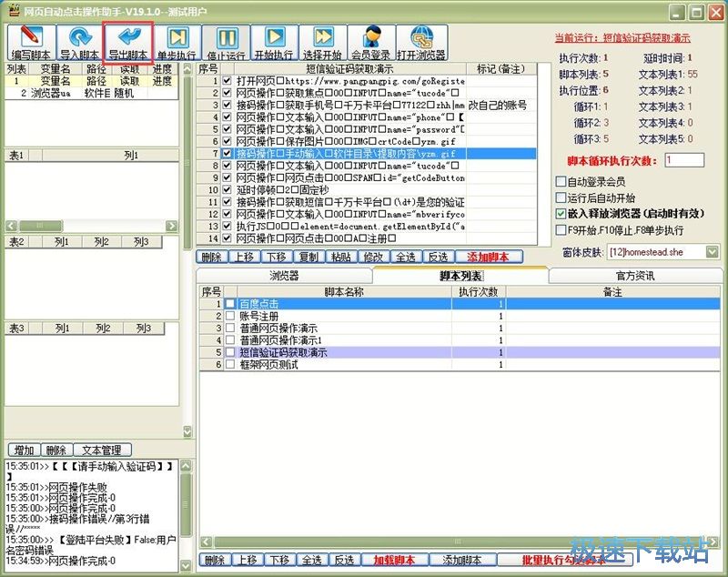Click the 粘贴 button
Viewport: 728px width, 577px height.
coord(341,257)
